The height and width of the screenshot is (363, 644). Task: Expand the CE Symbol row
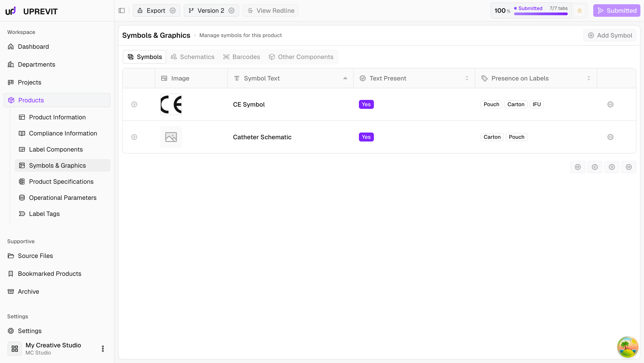[134, 104]
